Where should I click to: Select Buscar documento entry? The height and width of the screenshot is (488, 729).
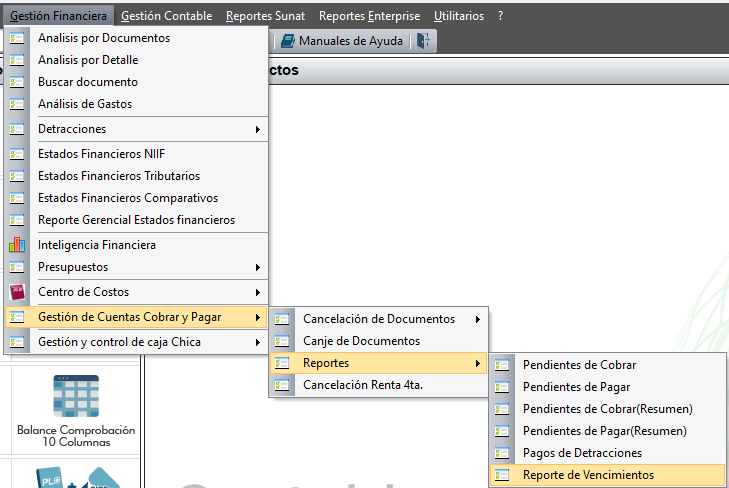(x=136, y=82)
